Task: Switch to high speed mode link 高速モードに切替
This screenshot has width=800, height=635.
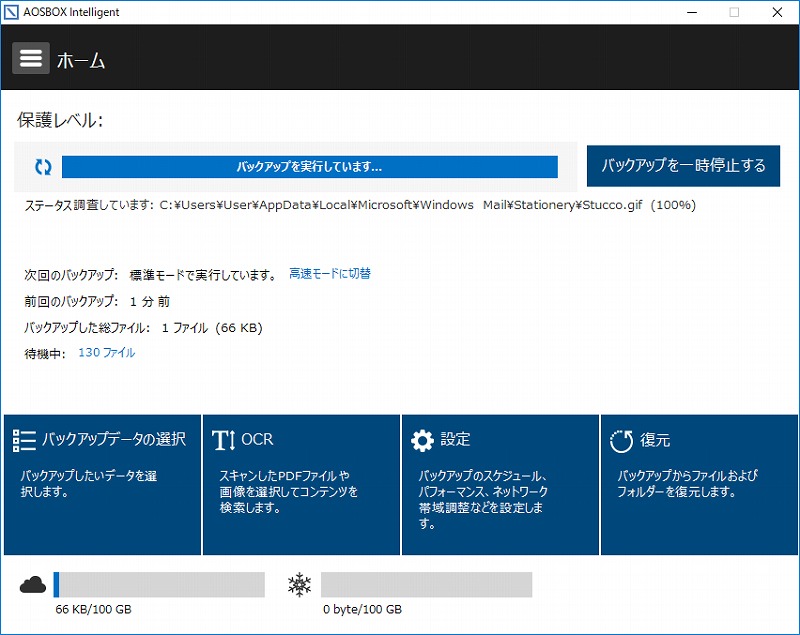Action: pos(330,274)
